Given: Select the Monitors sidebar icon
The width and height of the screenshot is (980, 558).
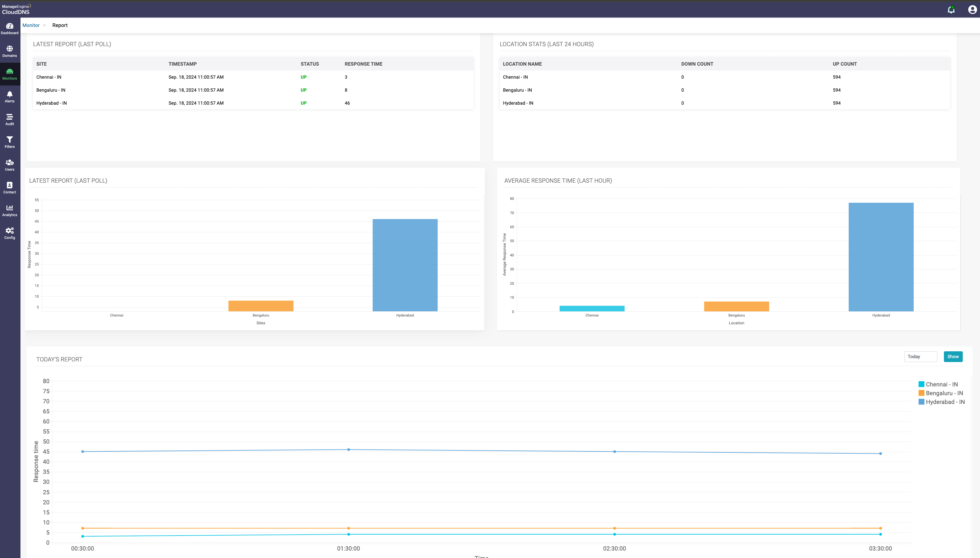Looking at the screenshot, I should pos(9,74).
